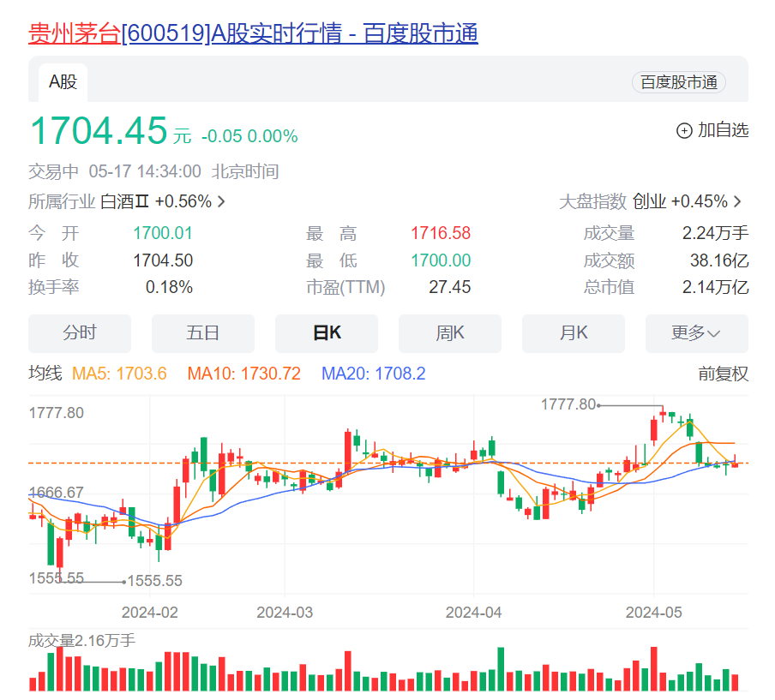Viewport: 775px width, 700px height.
Task: Click the 今开 value 1700.01
Action: coord(163,233)
